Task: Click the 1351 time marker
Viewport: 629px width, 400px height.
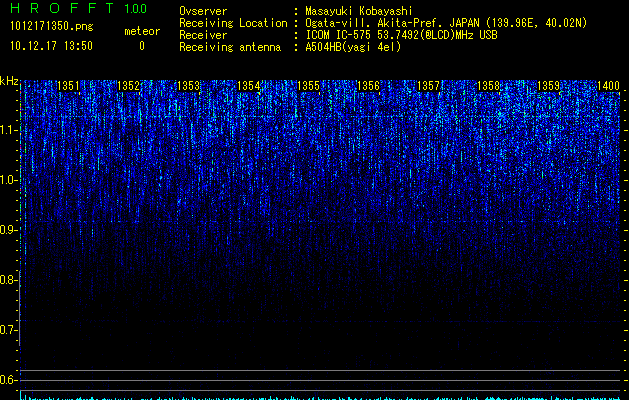Action: pyautogui.click(x=69, y=86)
